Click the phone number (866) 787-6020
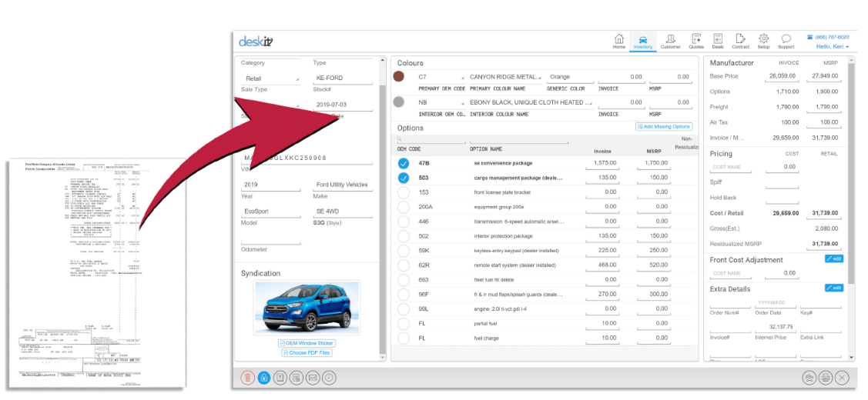 [832, 37]
